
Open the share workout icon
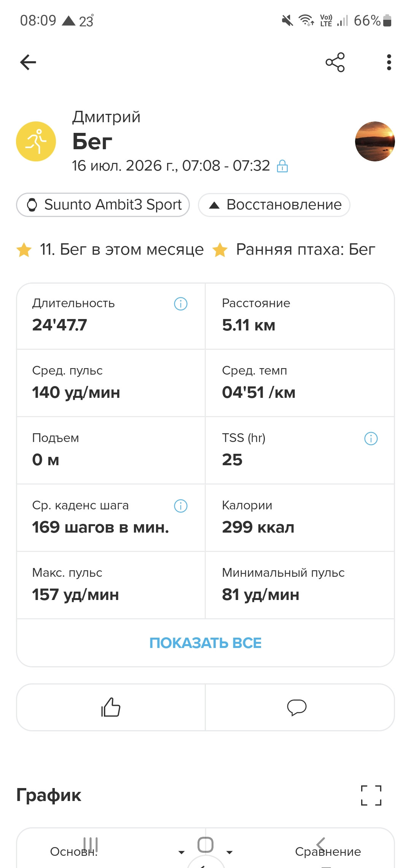[x=335, y=62]
